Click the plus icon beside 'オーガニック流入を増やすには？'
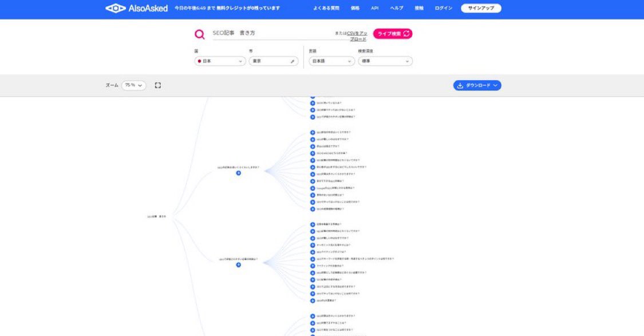The height and width of the screenshot is (336, 644). pos(313,245)
